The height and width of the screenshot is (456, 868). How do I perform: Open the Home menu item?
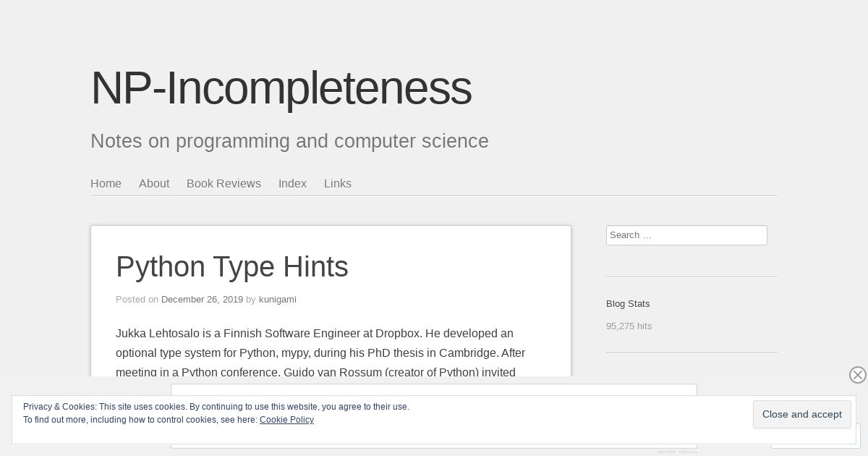pyautogui.click(x=106, y=183)
